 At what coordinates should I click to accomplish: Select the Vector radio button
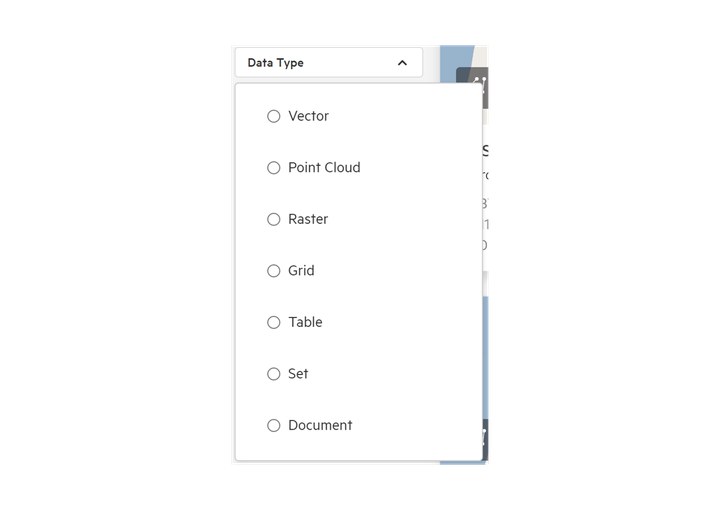pos(274,116)
